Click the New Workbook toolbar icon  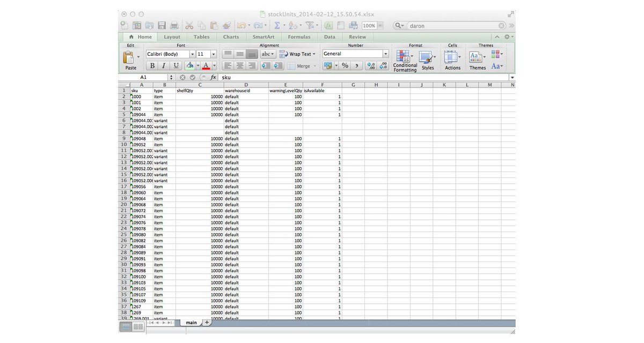(125, 25)
